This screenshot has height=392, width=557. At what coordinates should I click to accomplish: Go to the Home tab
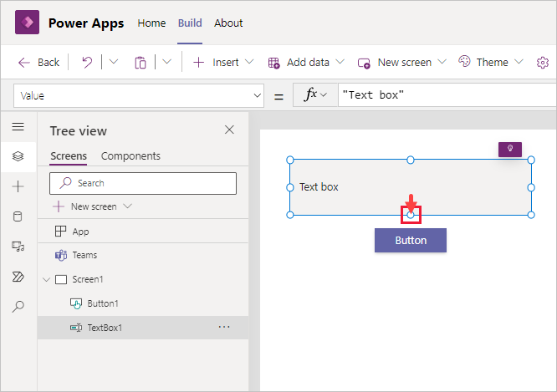coord(151,23)
